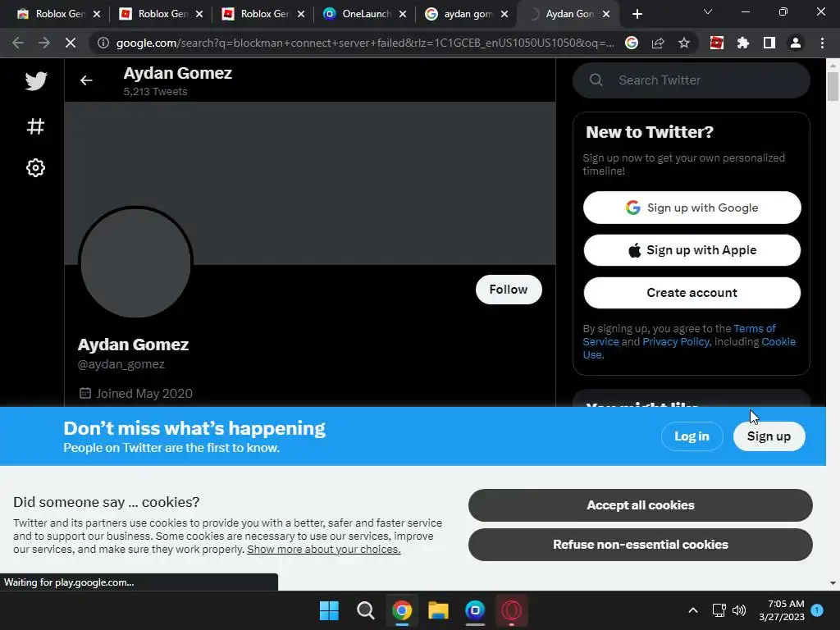This screenshot has height=630, width=840.
Task: Stop loading the page
Action: tap(71, 43)
